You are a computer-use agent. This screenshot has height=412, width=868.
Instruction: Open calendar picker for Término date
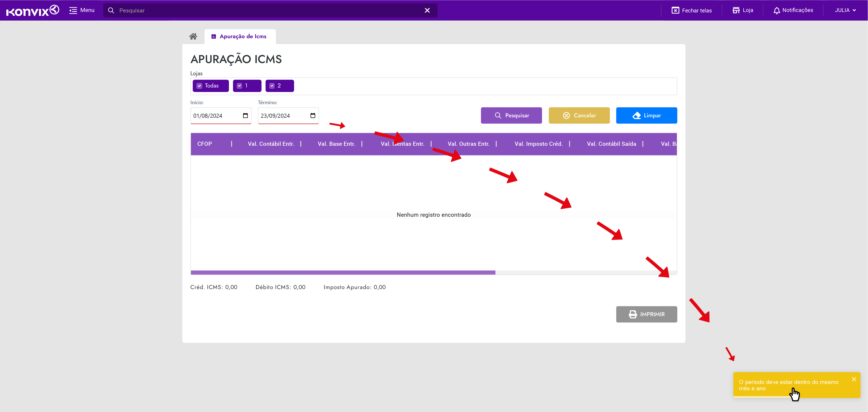tap(313, 115)
